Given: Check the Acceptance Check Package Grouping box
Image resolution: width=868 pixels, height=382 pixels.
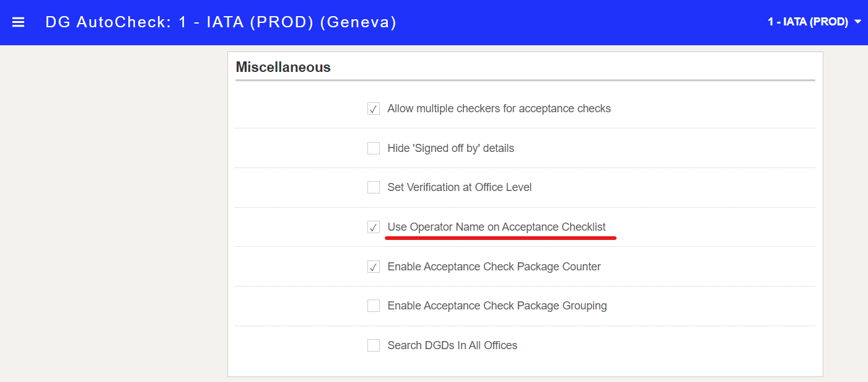Looking at the screenshot, I should coord(374,306).
